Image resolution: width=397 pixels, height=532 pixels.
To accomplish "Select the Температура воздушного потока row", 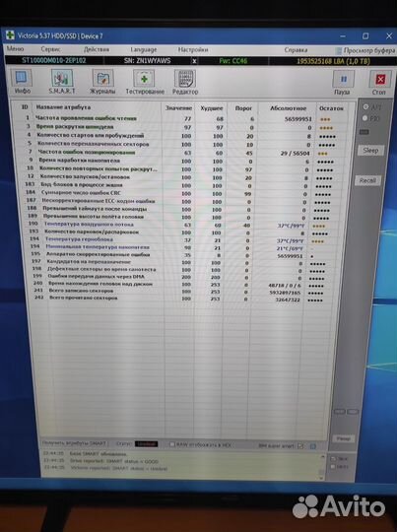I will point(181,225).
